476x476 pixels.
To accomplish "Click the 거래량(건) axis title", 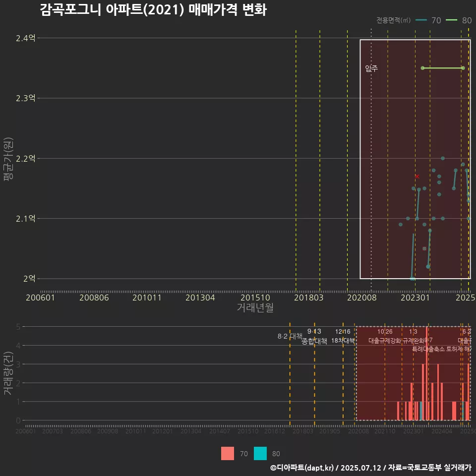I will click(8, 373).
